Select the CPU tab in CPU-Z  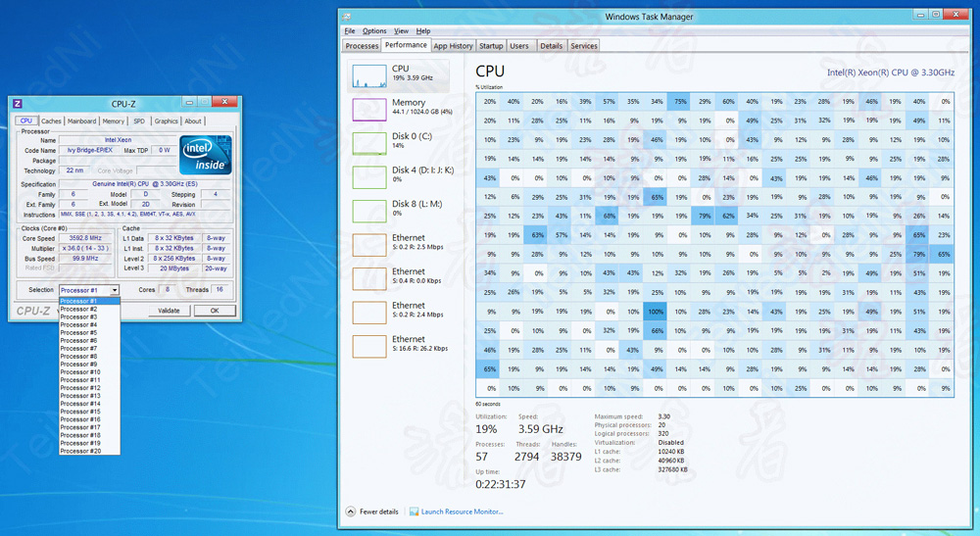[26, 121]
